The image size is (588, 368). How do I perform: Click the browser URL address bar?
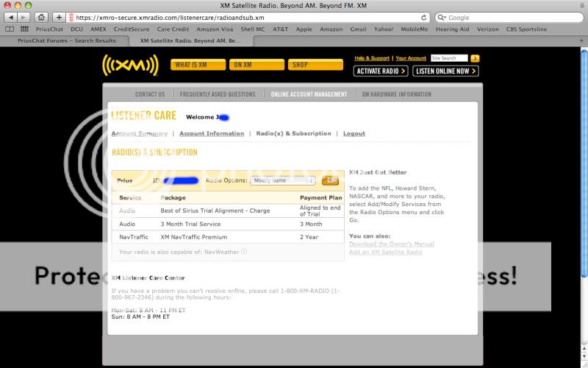pos(248,18)
